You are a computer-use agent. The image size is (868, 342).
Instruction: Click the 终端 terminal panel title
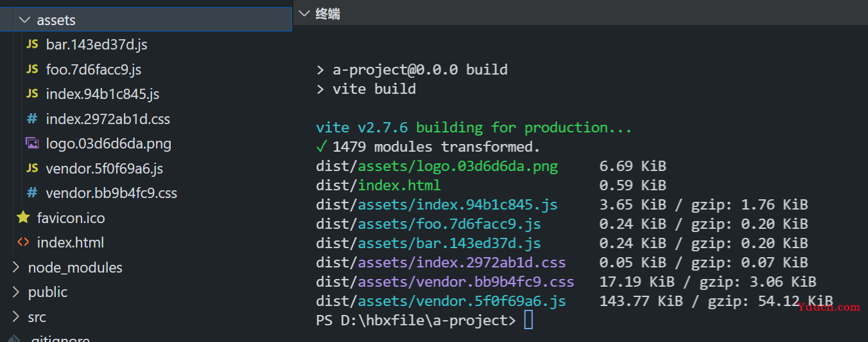327,14
